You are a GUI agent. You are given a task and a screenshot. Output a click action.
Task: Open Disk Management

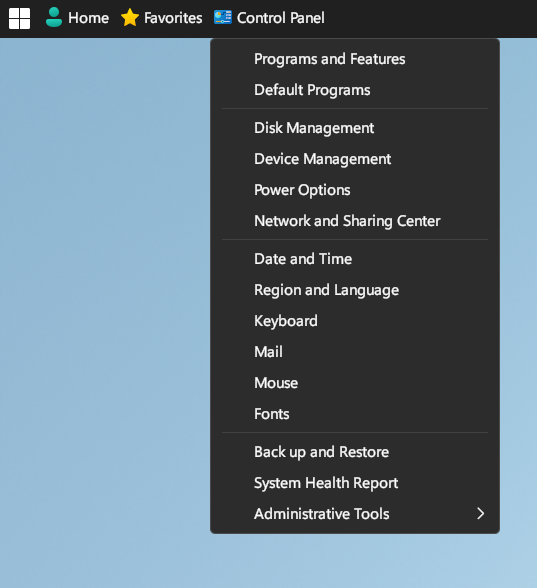pyautogui.click(x=355, y=128)
